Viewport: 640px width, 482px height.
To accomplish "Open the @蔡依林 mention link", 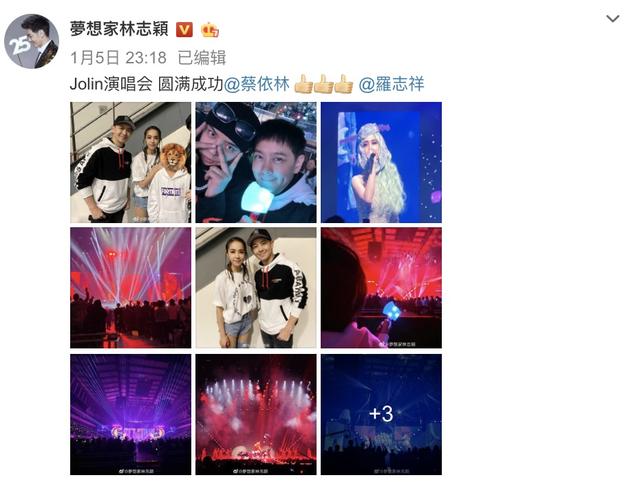I will pos(257,84).
